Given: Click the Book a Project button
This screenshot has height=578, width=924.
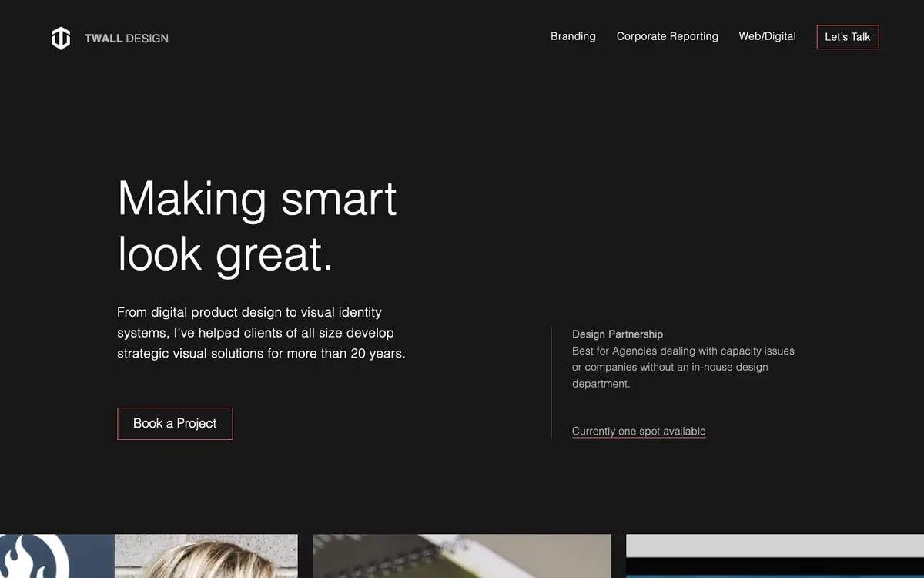Looking at the screenshot, I should 175,424.
